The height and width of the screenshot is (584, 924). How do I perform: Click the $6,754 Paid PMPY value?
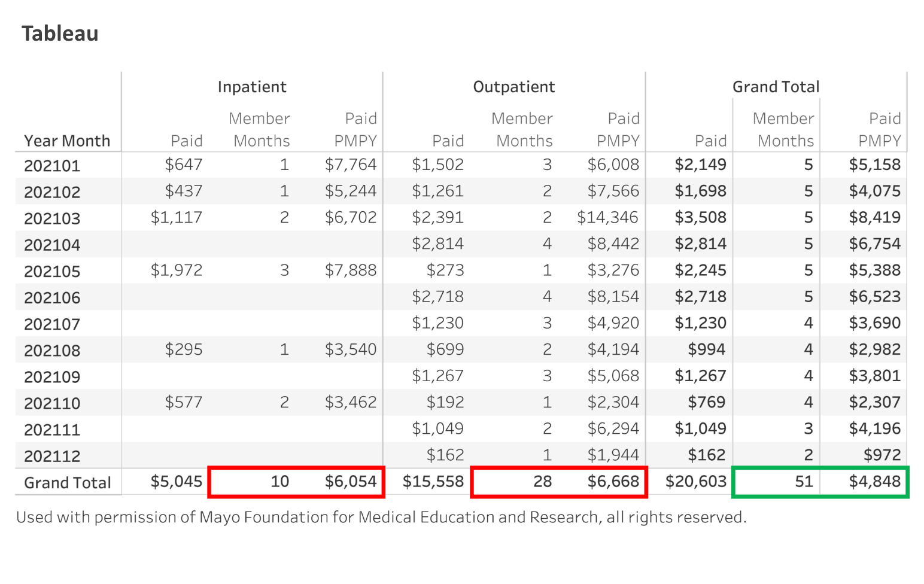tap(875, 244)
